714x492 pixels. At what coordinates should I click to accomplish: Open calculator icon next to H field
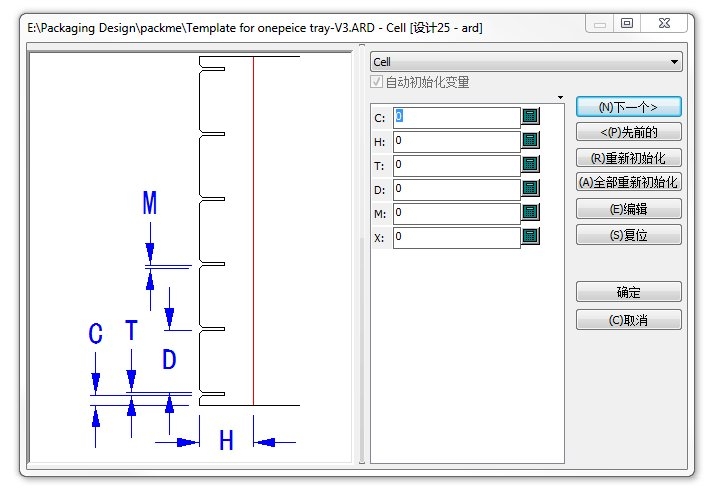(x=530, y=140)
